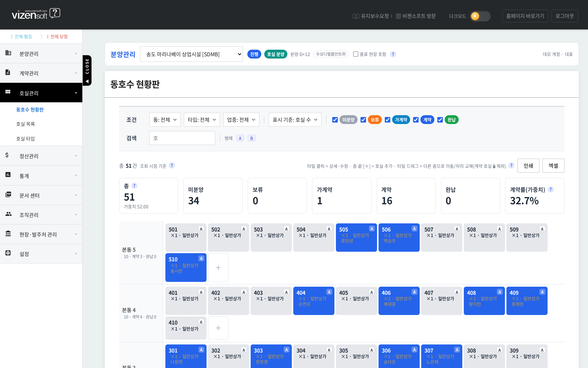
Task: Click the 홈페이지 바로가기 button
Action: tap(525, 16)
